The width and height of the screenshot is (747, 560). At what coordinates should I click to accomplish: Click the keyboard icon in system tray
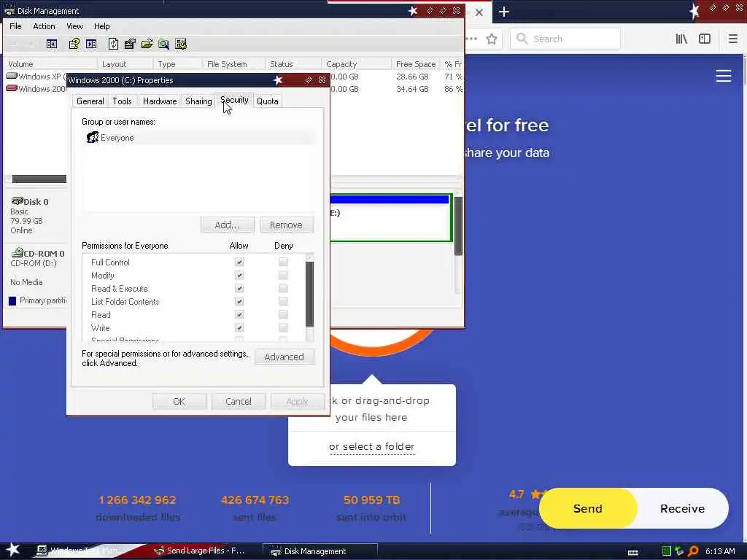pos(633,553)
